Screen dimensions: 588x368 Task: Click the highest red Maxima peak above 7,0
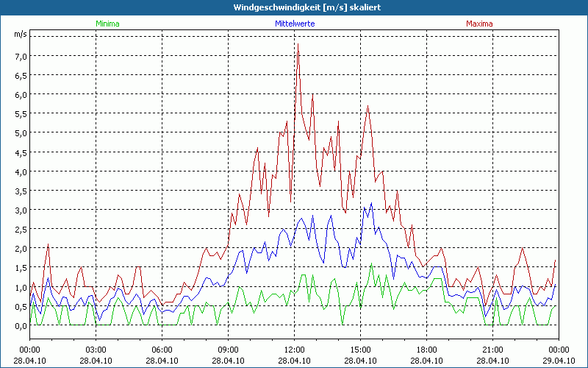point(298,45)
